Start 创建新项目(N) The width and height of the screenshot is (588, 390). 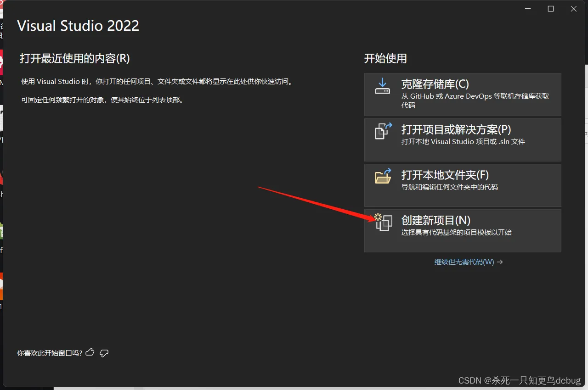(463, 230)
